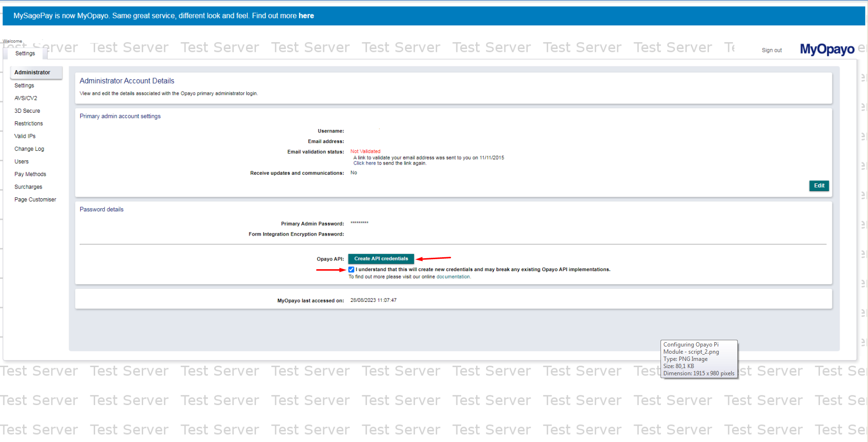Image resolution: width=868 pixels, height=442 pixels.
Task: Open Restrictions page
Action: point(28,123)
